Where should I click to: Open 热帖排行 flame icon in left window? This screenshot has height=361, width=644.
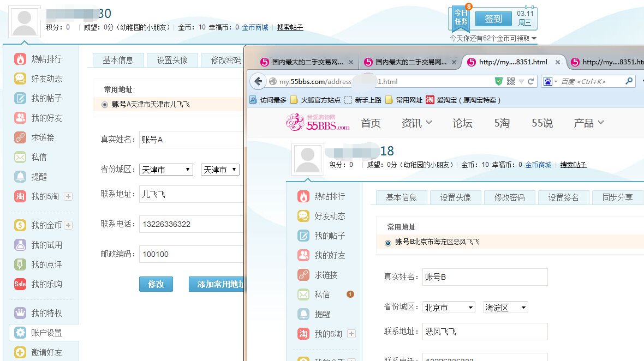20,59
